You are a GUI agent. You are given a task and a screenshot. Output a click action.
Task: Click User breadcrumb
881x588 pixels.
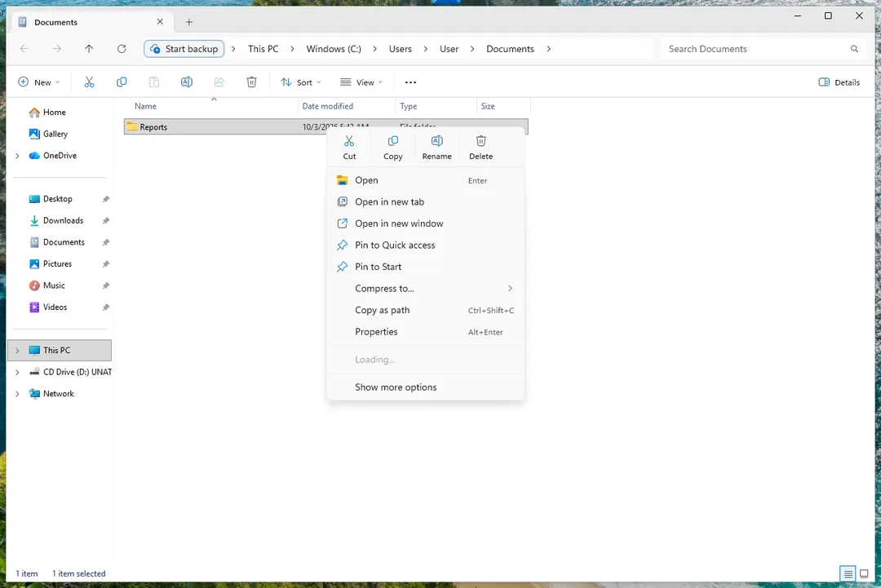point(449,49)
